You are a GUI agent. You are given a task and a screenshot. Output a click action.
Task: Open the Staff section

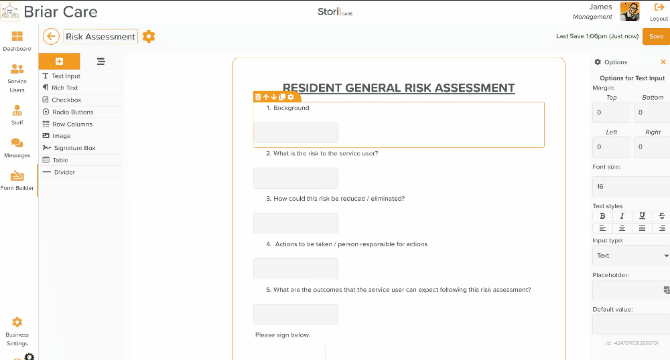(17, 115)
